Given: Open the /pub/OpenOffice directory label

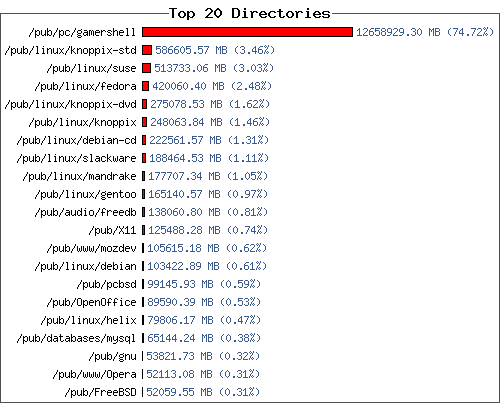Looking at the screenshot, I should coord(91,302).
